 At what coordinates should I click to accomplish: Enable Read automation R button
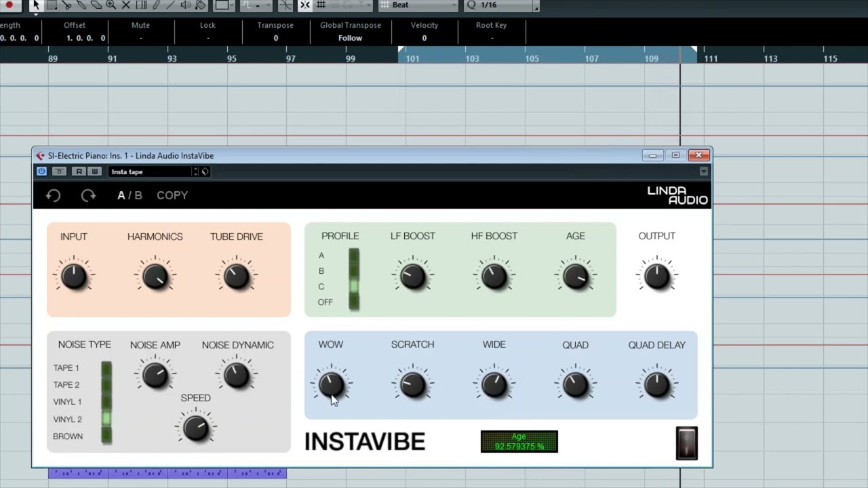pyautogui.click(x=79, y=171)
